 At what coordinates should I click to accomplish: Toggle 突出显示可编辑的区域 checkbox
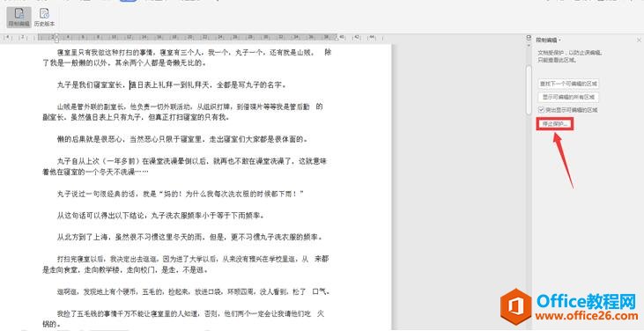coord(541,110)
